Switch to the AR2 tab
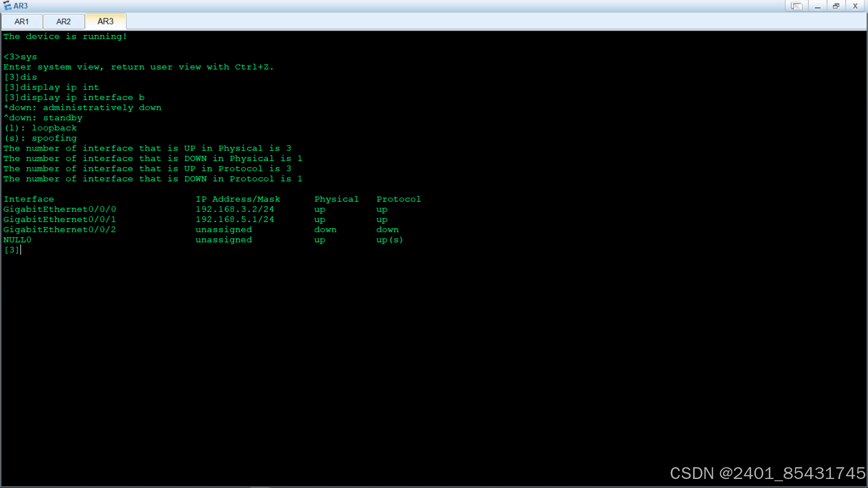Viewport: 868px width, 488px height. point(63,21)
